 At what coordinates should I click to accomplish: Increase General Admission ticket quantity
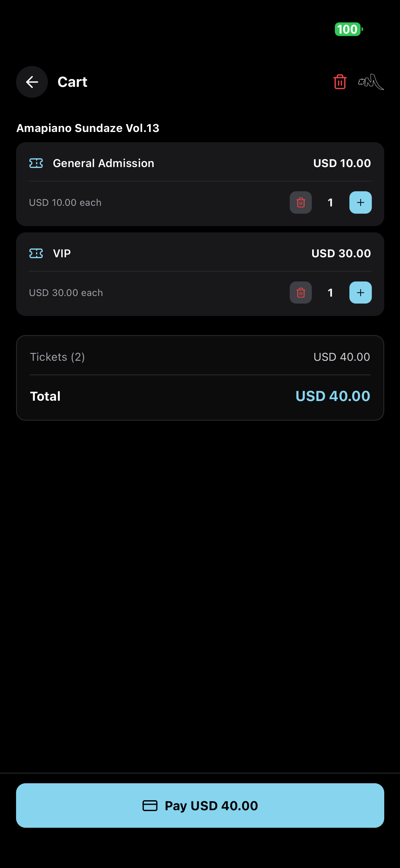360,202
